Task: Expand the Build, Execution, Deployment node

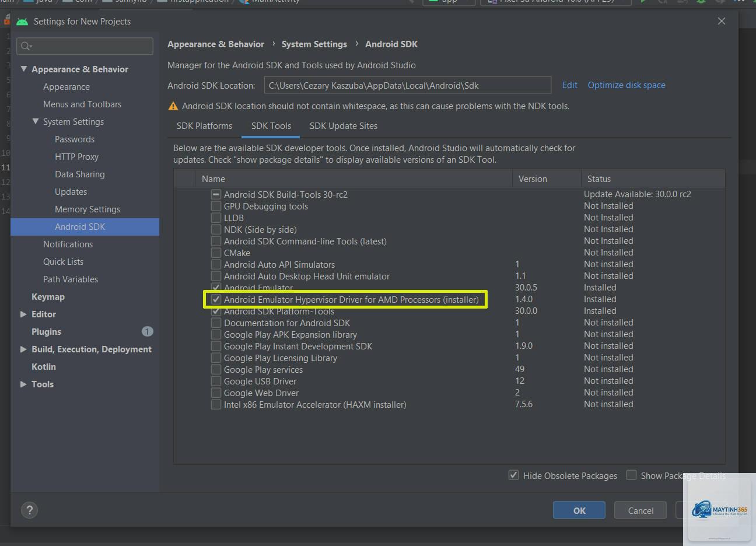Action: [x=24, y=349]
